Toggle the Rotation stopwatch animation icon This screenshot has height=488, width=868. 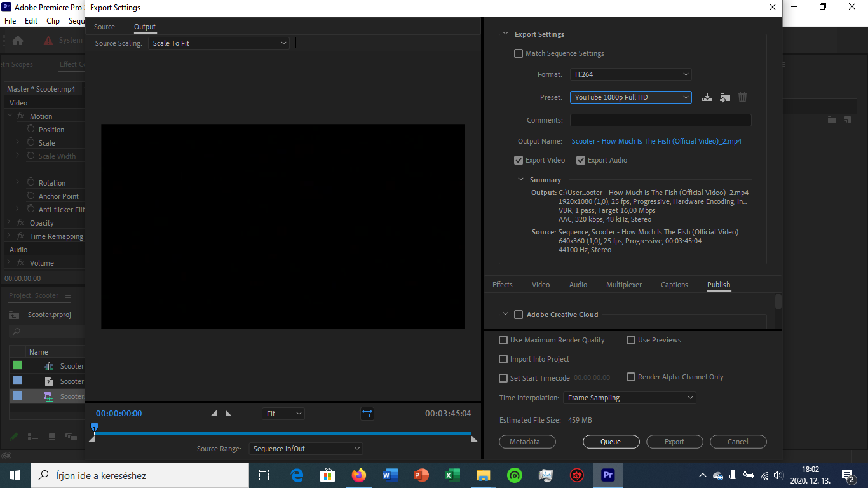[31, 182]
